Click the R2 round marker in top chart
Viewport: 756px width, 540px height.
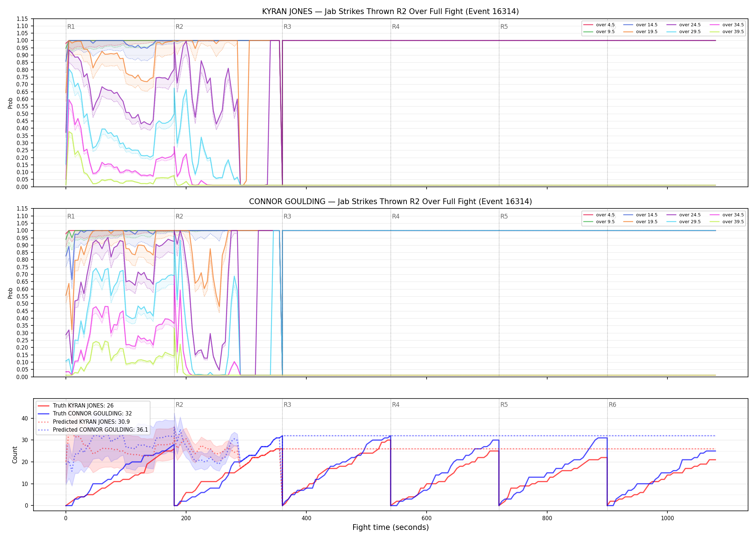pos(179,27)
